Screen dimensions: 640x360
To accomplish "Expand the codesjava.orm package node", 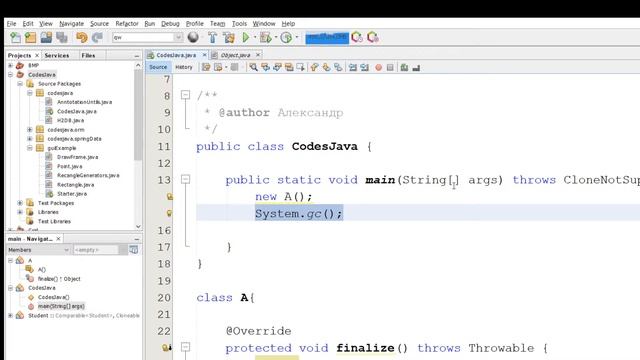I will 30,130.
